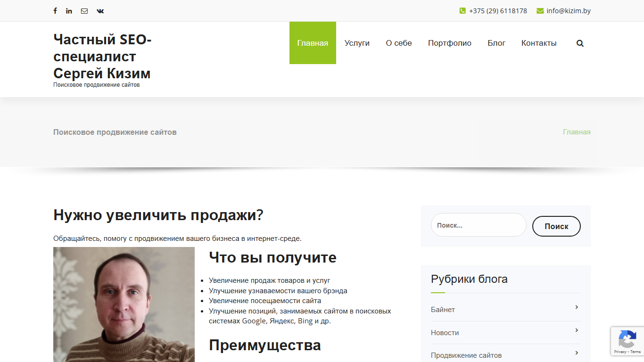Click the tagline Поисковое продвижение сайтов under site title
The image size is (644, 362).
pyautogui.click(x=97, y=85)
